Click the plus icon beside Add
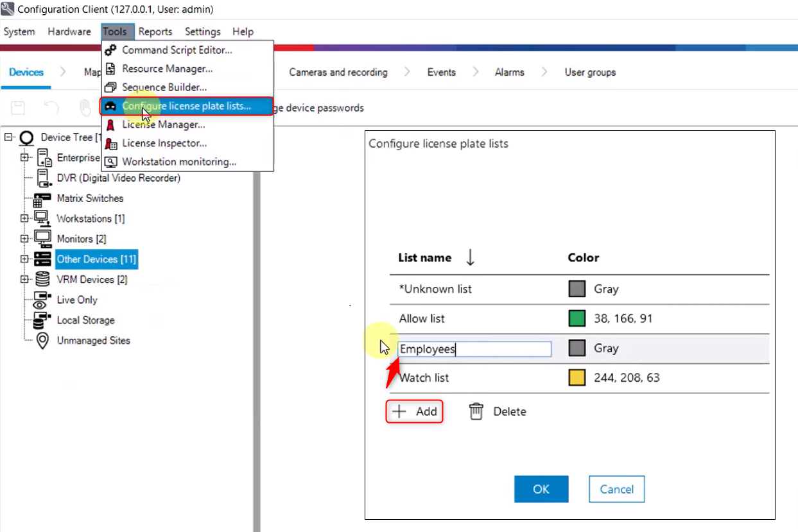This screenshot has width=798, height=532. coord(399,411)
